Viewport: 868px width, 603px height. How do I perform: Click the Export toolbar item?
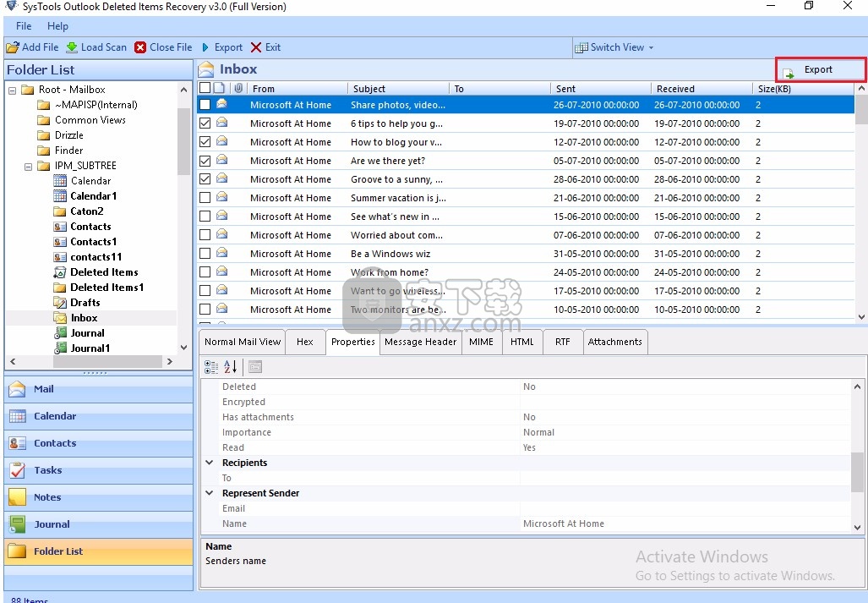coord(222,47)
